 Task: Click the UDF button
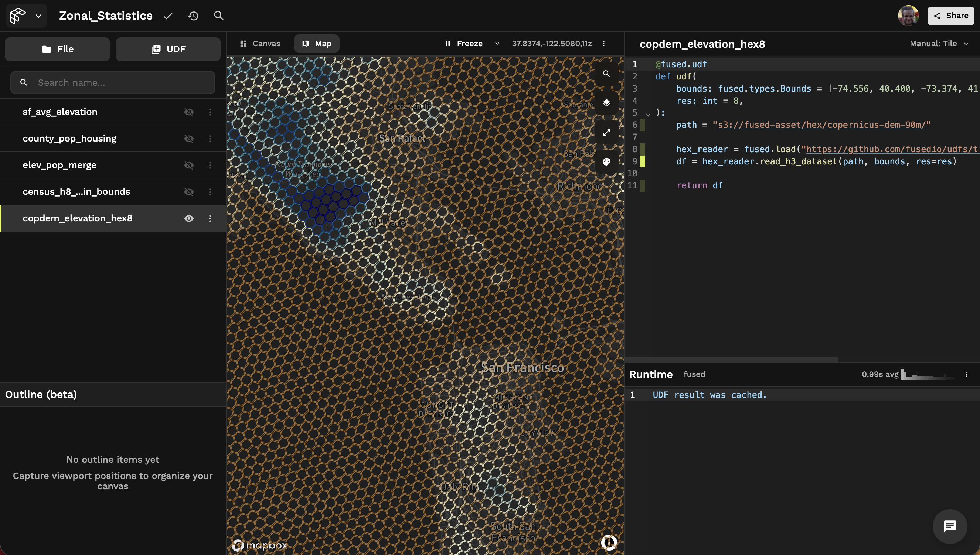[168, 49]
